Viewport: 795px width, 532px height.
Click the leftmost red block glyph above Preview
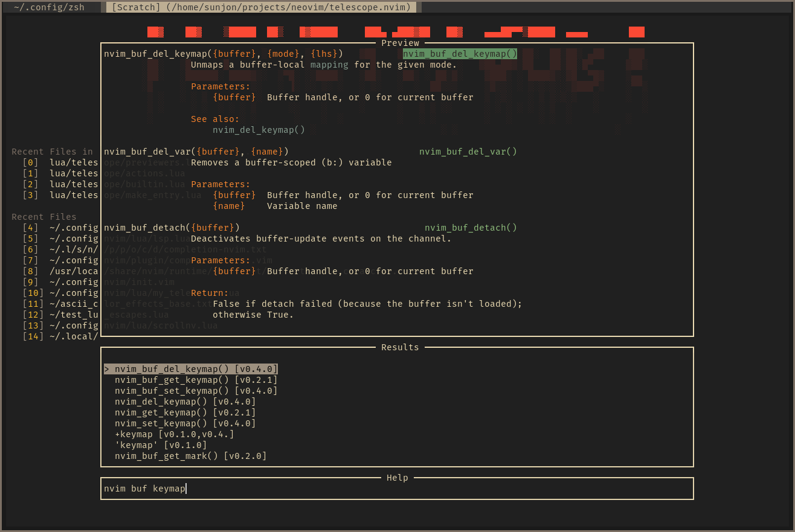(155, 31)
